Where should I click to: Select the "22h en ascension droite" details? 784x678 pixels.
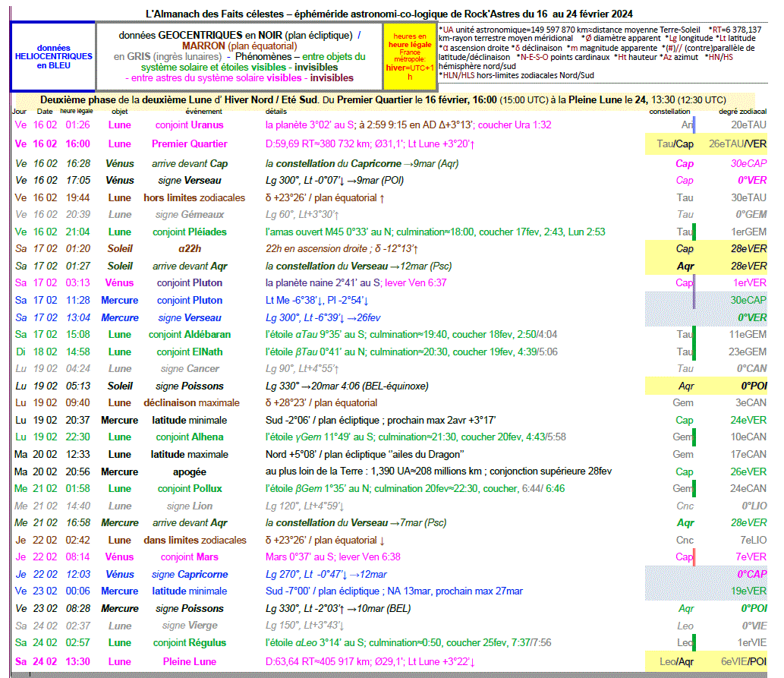[342, 249]
